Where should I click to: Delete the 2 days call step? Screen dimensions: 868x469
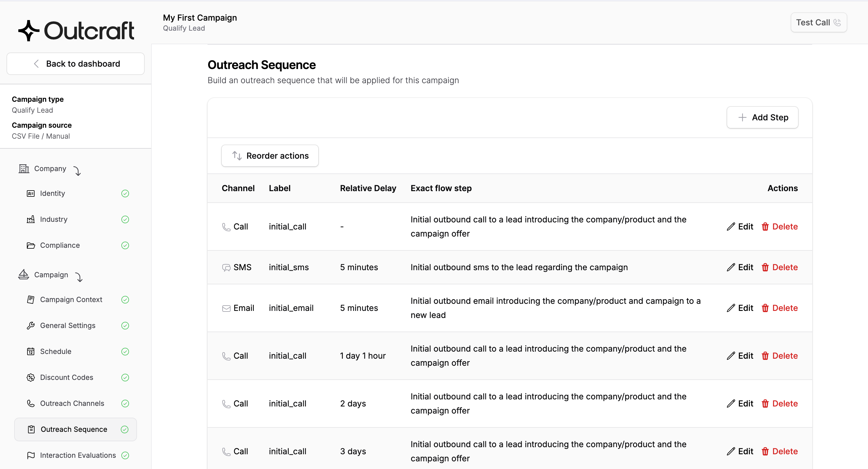[779, 404]
